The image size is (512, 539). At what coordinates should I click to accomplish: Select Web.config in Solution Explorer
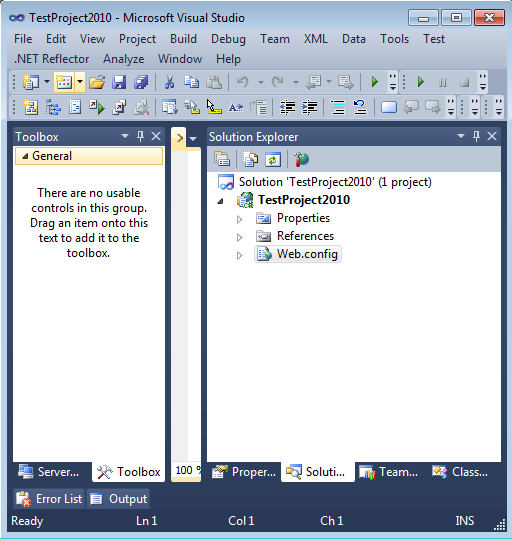point(298,254)
